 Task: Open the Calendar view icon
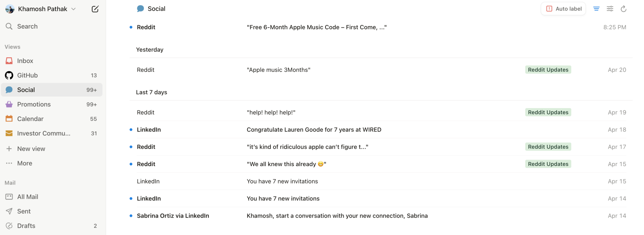9,118
